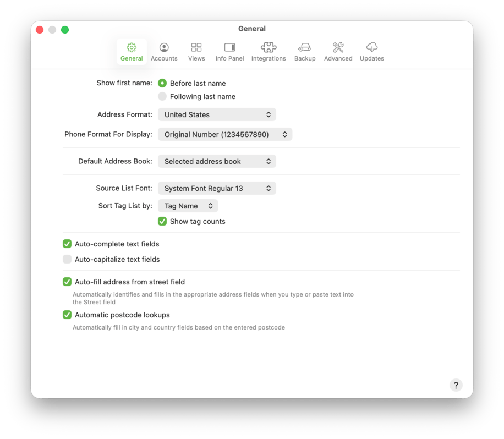Open the Default Address Book dropdown
Viewport: 504px width, 439px height.
[217, 161]
